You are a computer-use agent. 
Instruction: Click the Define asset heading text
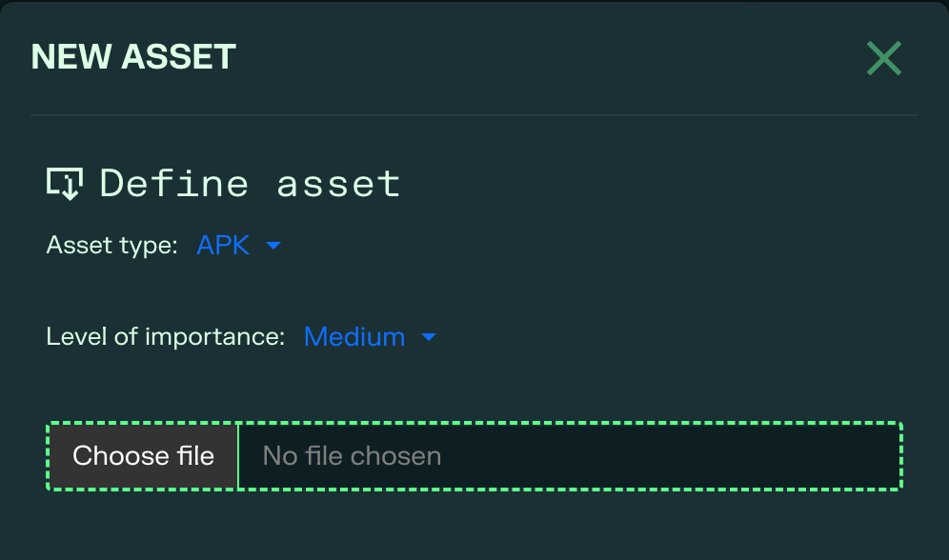(250, 183)
